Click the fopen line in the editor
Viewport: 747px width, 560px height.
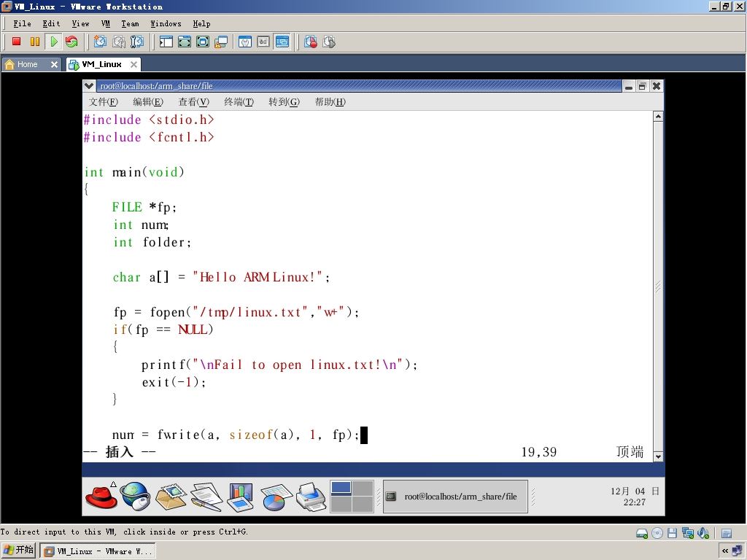(x=236, y=312)
